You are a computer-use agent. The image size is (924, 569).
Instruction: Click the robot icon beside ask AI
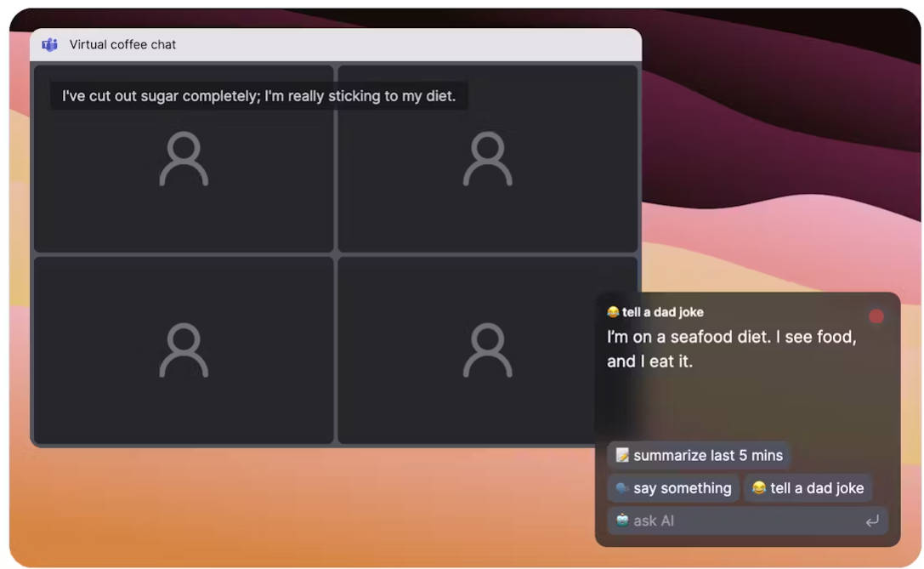(622, 521)
